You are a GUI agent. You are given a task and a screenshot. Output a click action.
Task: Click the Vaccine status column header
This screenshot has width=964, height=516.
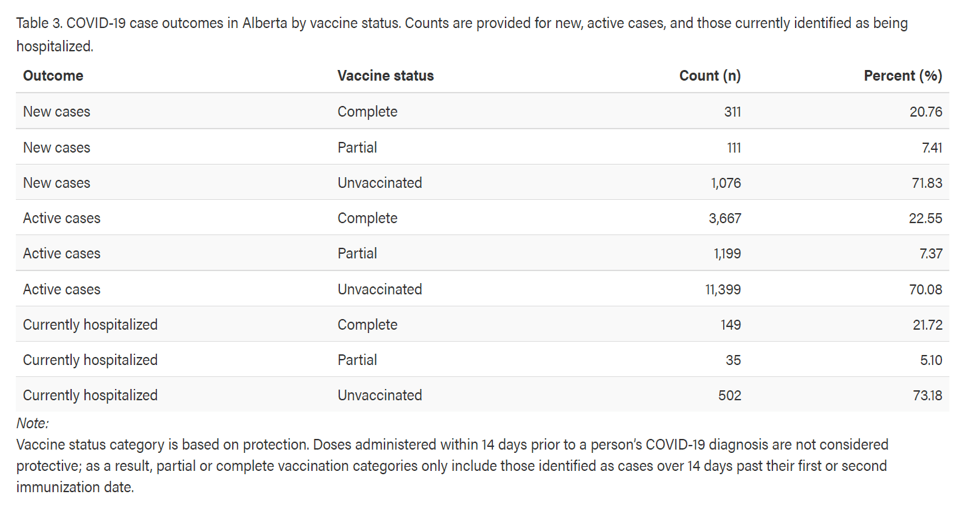[x=385, y=76]
